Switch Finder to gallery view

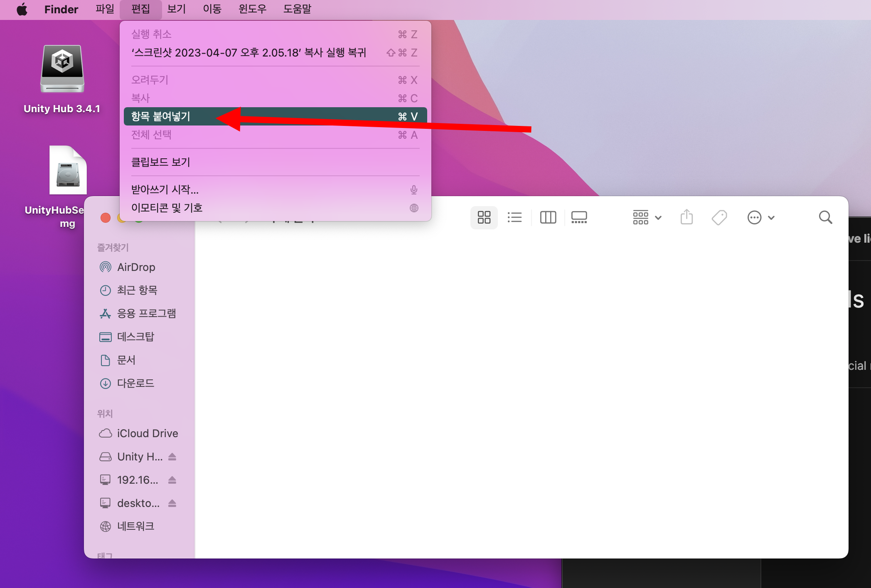579,217
